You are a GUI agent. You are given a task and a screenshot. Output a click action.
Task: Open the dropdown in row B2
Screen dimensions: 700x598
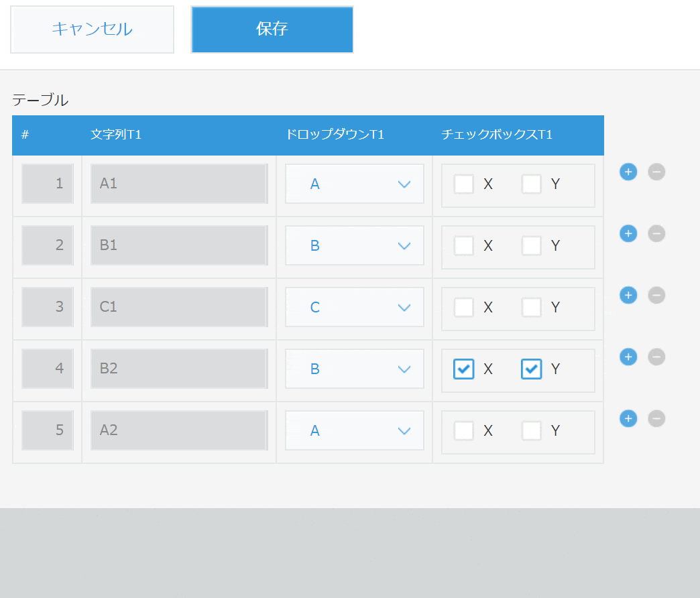click(x=355, y=369)
